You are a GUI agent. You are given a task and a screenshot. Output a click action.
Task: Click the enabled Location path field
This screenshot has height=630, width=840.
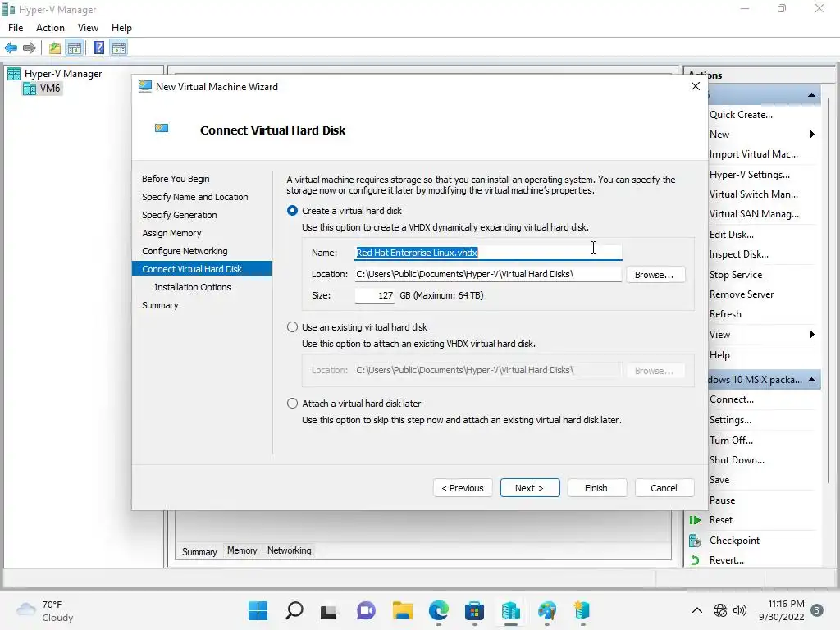pyautogui.click(x=488, y=274)
